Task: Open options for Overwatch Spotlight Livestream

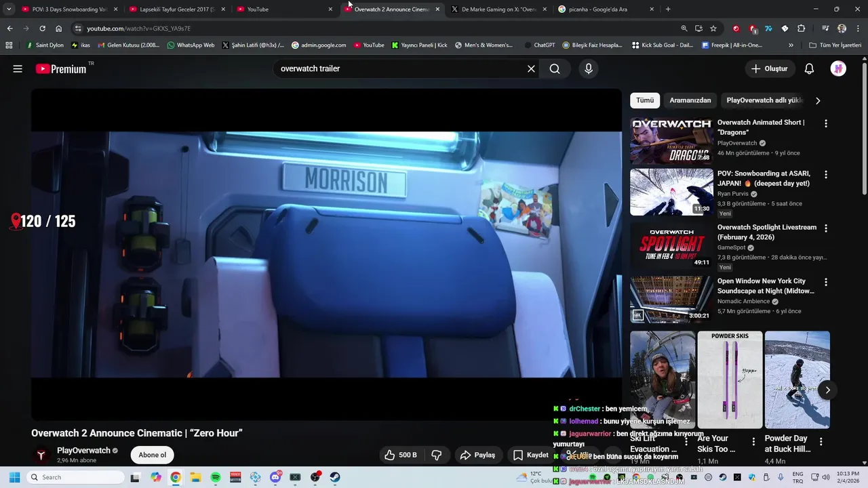Action: pos(825,228)
